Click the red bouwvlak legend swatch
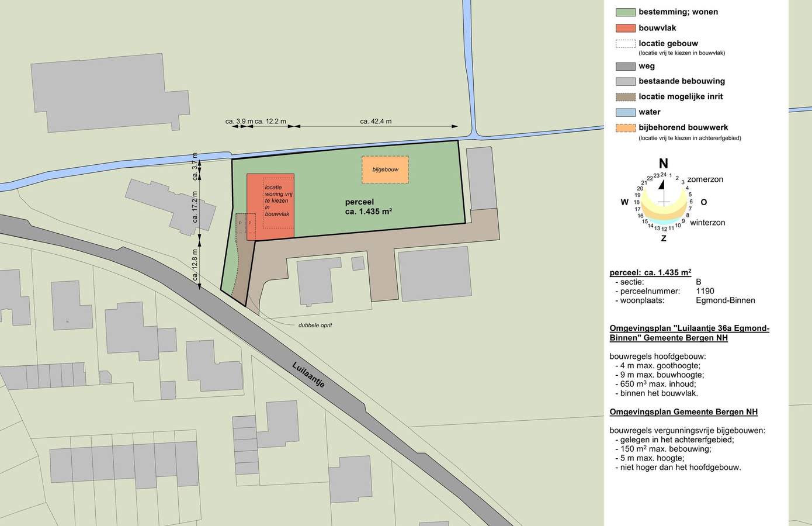Viewport: 812px width, 526px height. coord(625,28)
